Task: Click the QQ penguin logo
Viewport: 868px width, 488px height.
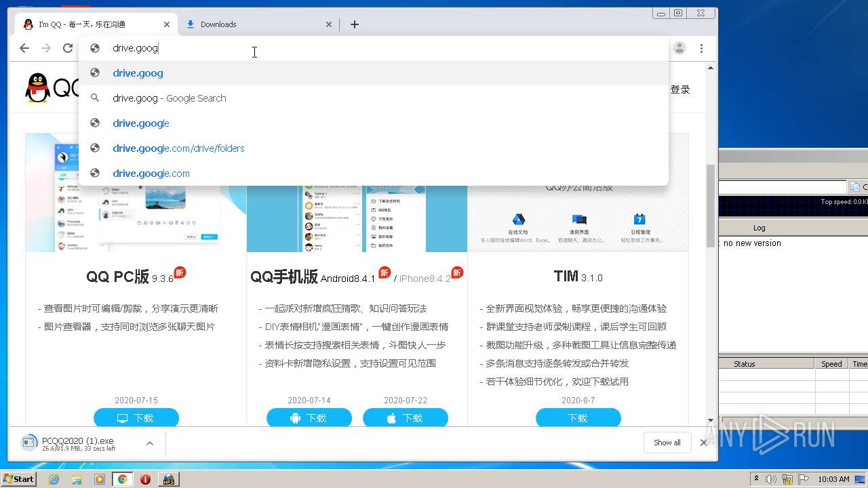Action: (x=38, y=88)
